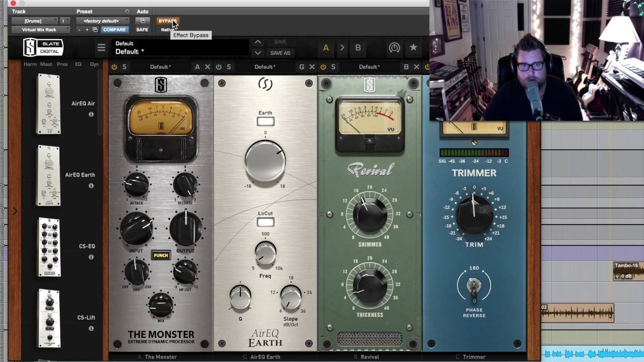Select the Tambo-16 audio clip
This screenshot has height=362, width=644.
click(x=629, y=271)
